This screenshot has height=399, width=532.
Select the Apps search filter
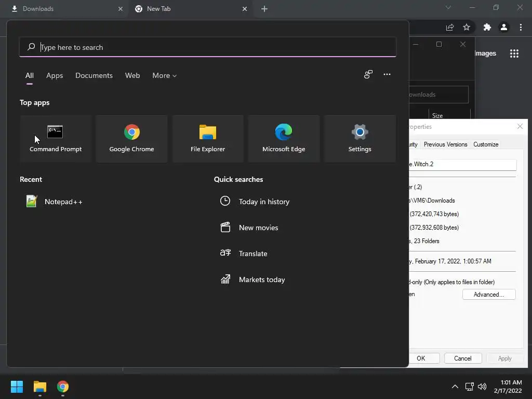pos(55,75)
